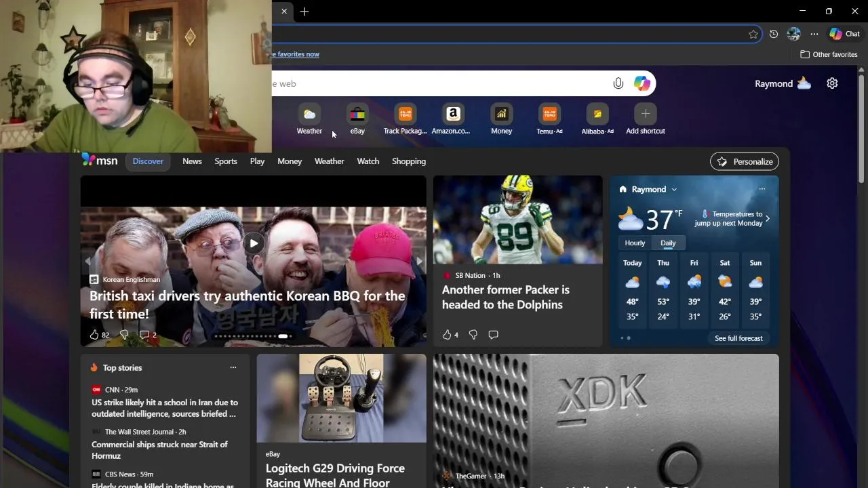
Task: Select the Watch tab
Action: point(368,161)
